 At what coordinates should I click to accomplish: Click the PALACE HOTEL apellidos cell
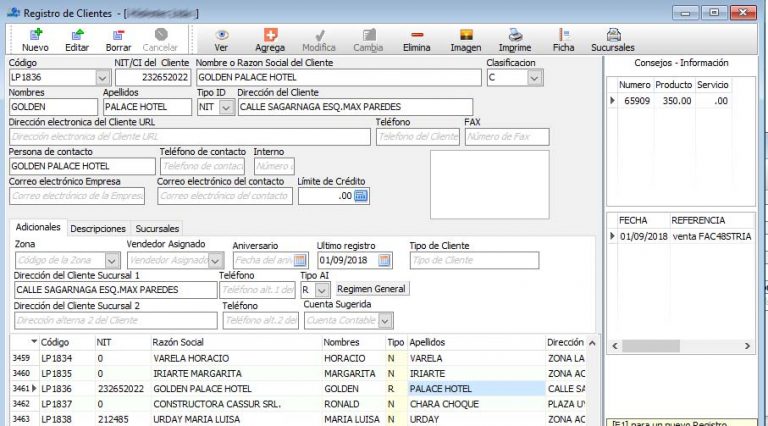(x=477, y=389)
